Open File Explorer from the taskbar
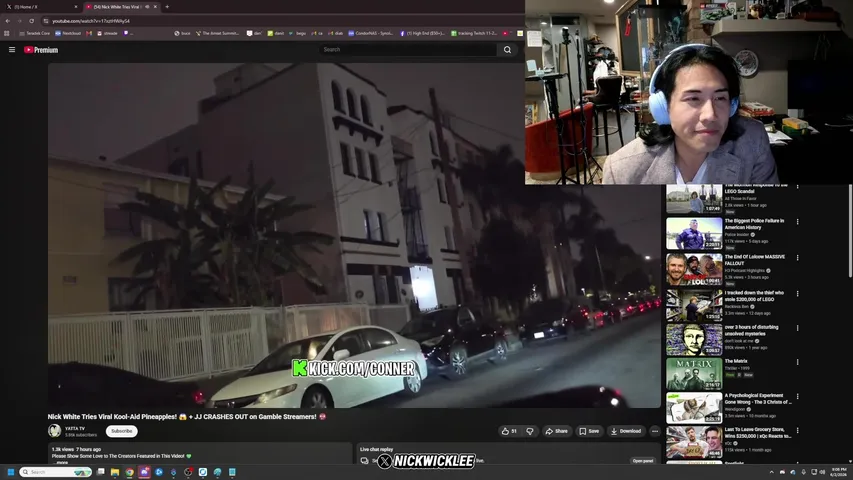Viewport: 853px width, 480px height. coord(115,472)
